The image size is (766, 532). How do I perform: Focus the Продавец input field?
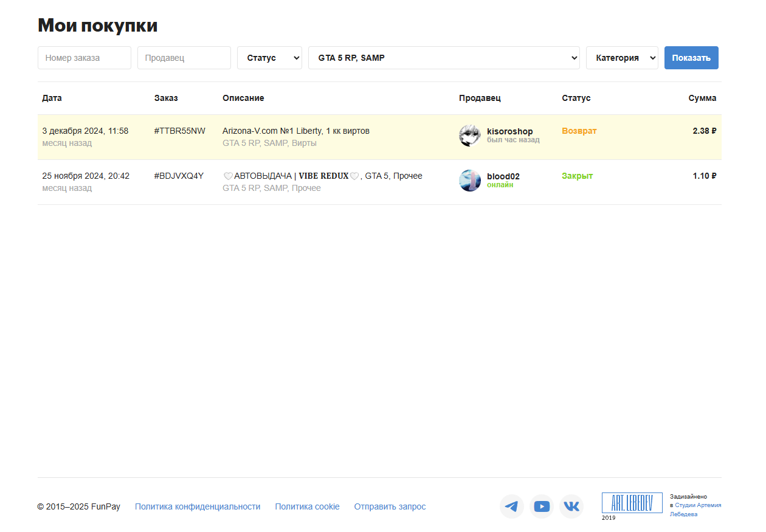coord(184,58)
